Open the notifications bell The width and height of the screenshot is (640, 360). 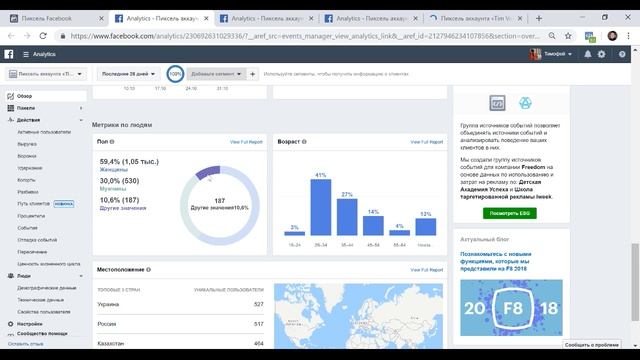point(587,54)
